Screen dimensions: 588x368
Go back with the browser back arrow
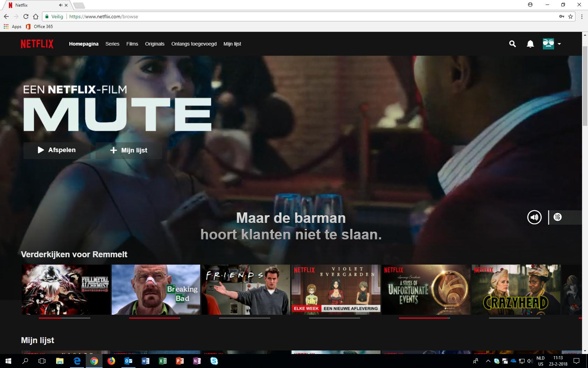coord(6,16)
